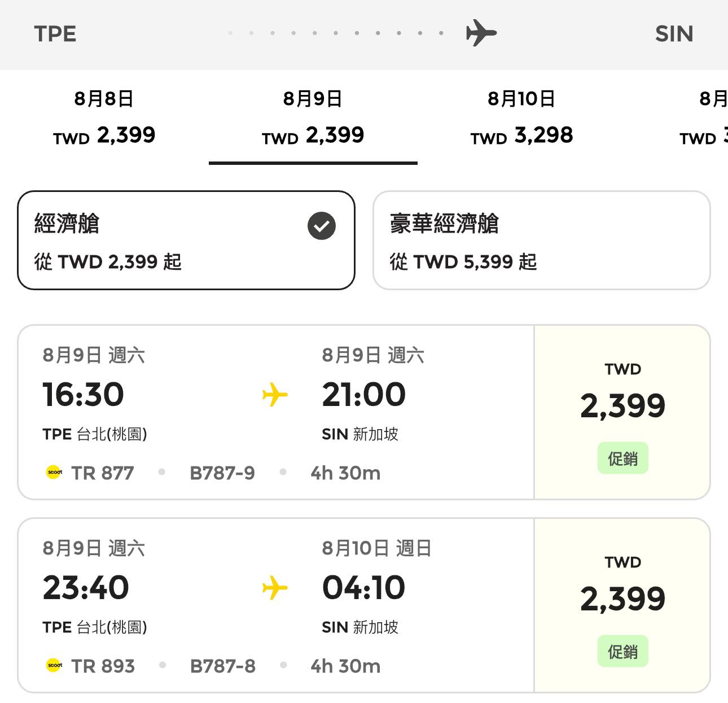Click the black airplane icon in route header
The width and height of the screenshot is (728, 703).
481,33
